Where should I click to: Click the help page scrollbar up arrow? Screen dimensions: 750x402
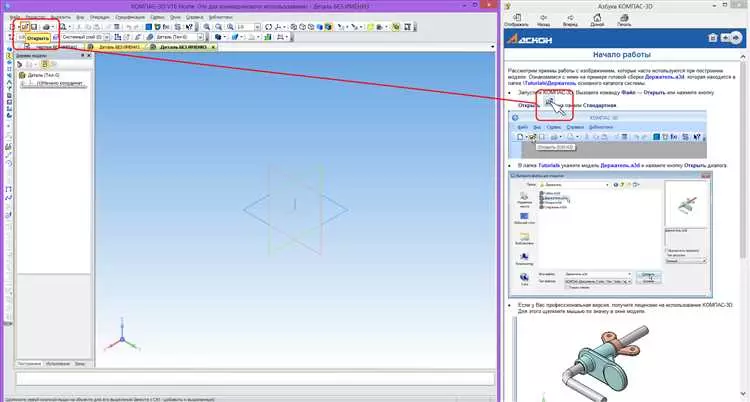(743, 56)
